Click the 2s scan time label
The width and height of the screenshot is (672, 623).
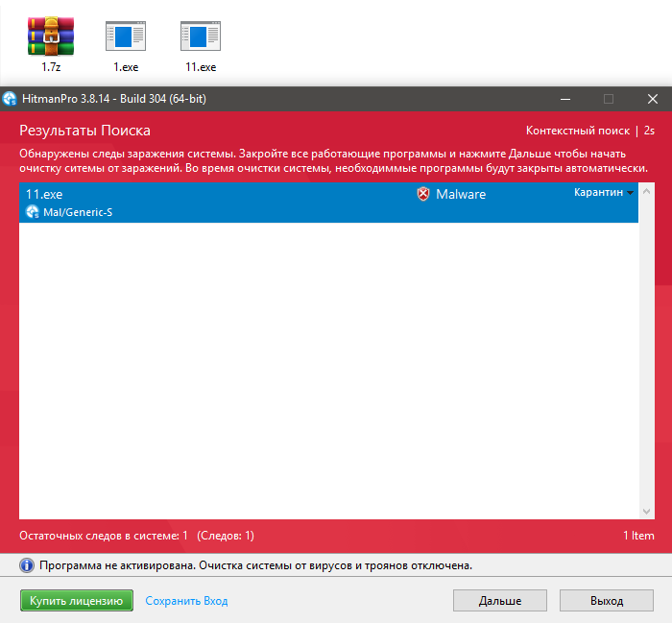coord(649,131)
